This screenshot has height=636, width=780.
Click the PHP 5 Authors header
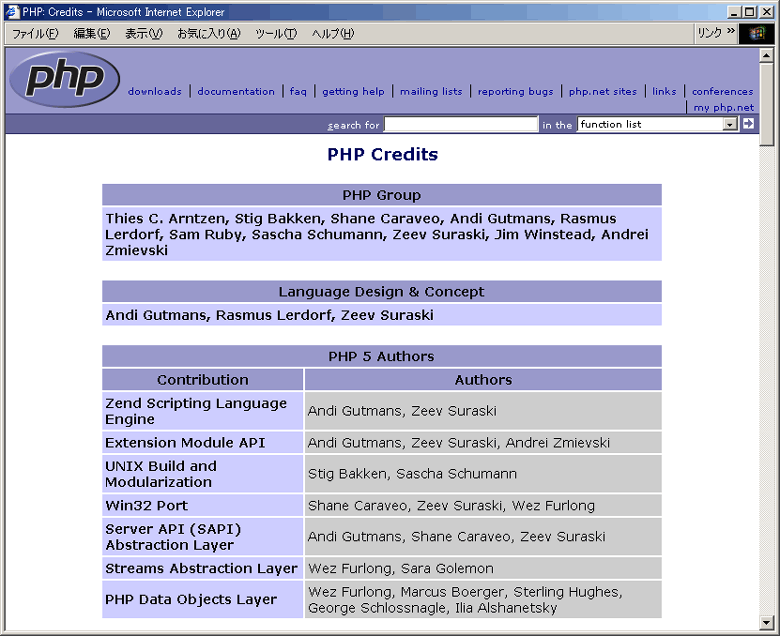(x=382, y=356)
